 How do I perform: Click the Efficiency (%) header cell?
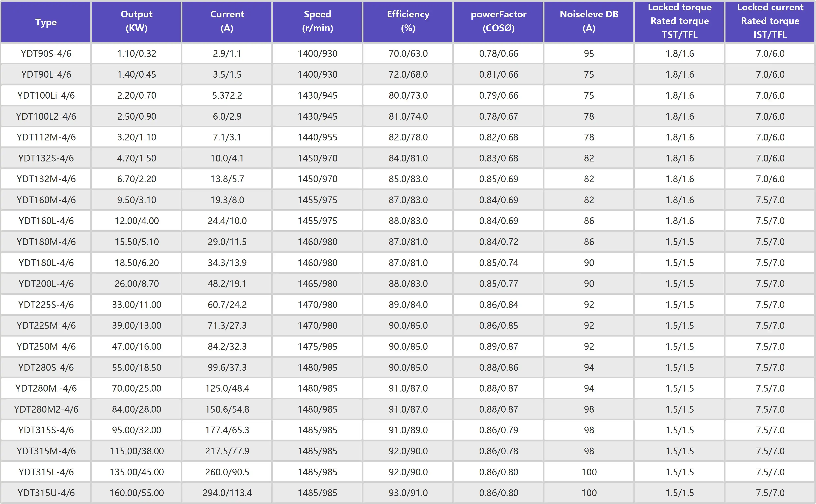click(408, 21)
